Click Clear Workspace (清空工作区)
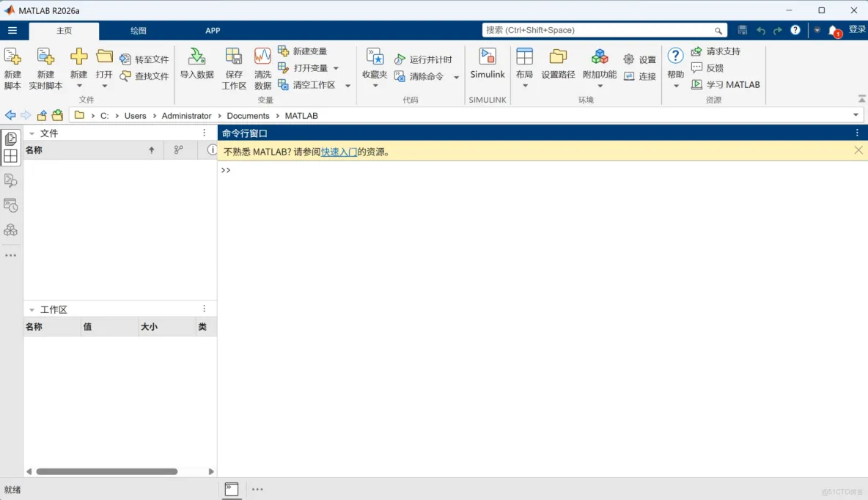Image resolution: width=868 pixels, height=500 pixels. (306, 85)
